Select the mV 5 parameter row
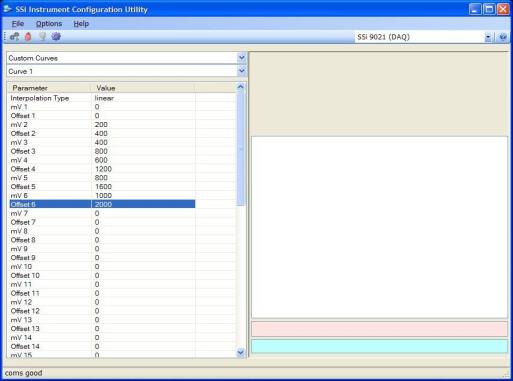The image size is (513, 381). click(102, 178)
